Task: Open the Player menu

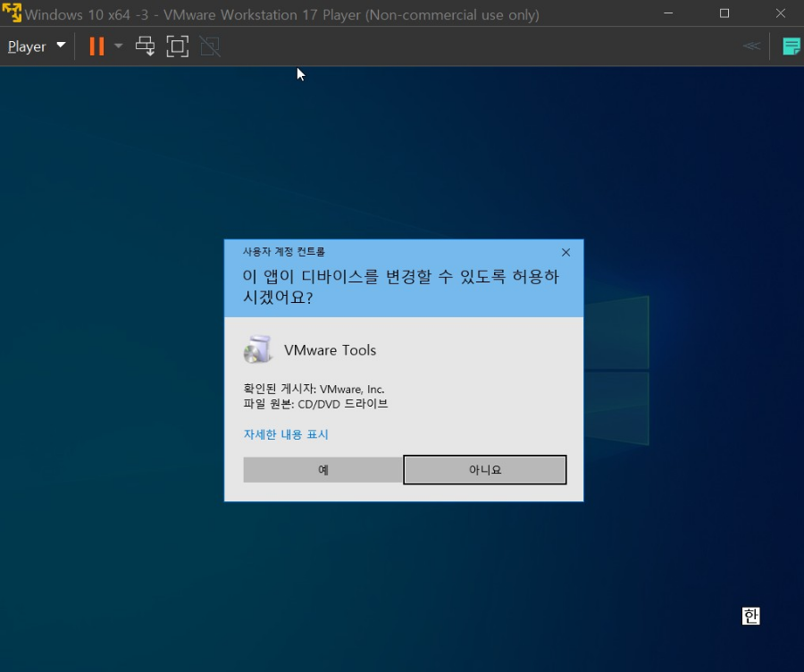Action: (37, 46)
